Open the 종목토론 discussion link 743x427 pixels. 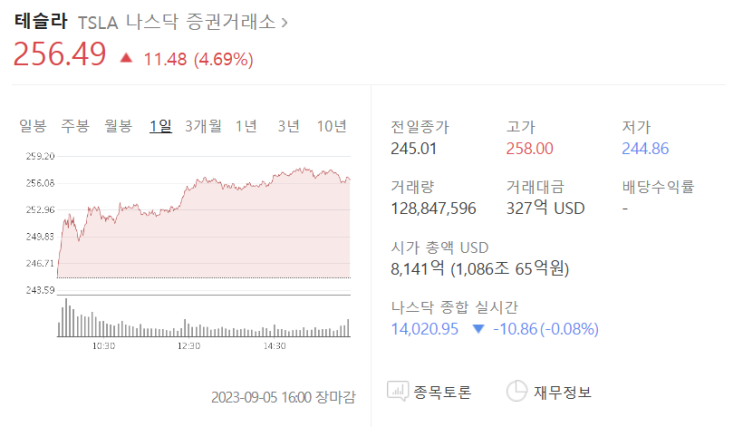click(442, 392)
